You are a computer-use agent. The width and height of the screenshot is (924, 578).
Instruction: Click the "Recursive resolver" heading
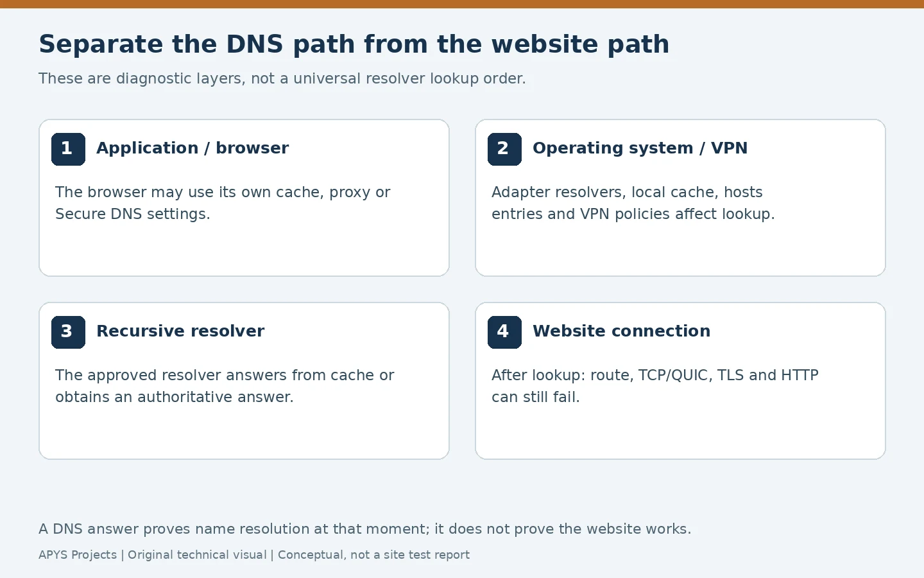pyautogui.click(x=180, y=331)
